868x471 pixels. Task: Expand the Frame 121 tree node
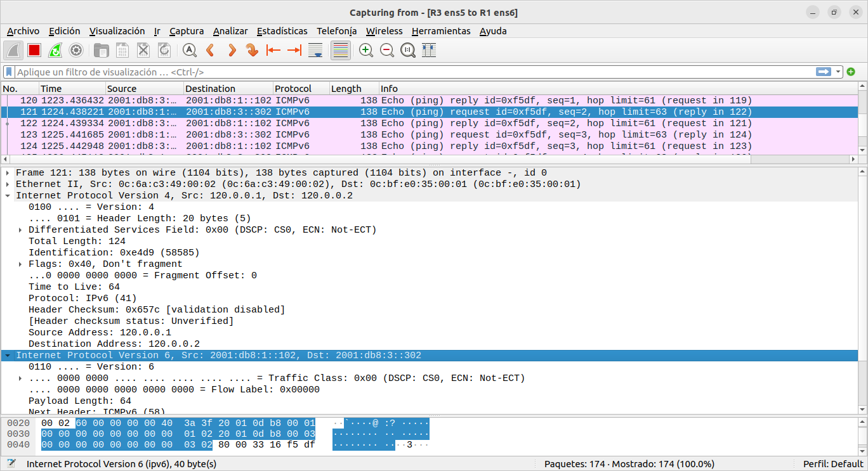pos(8,173)
